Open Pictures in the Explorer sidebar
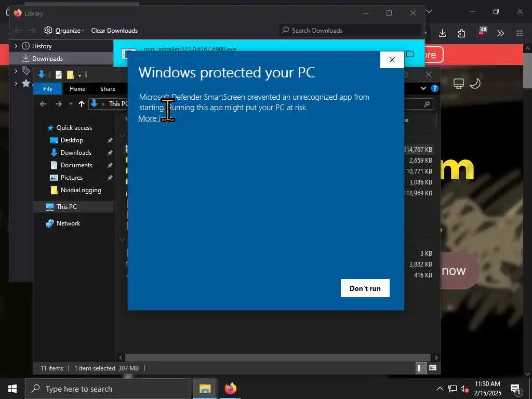The image size is (532, 399). click(71, 178)
